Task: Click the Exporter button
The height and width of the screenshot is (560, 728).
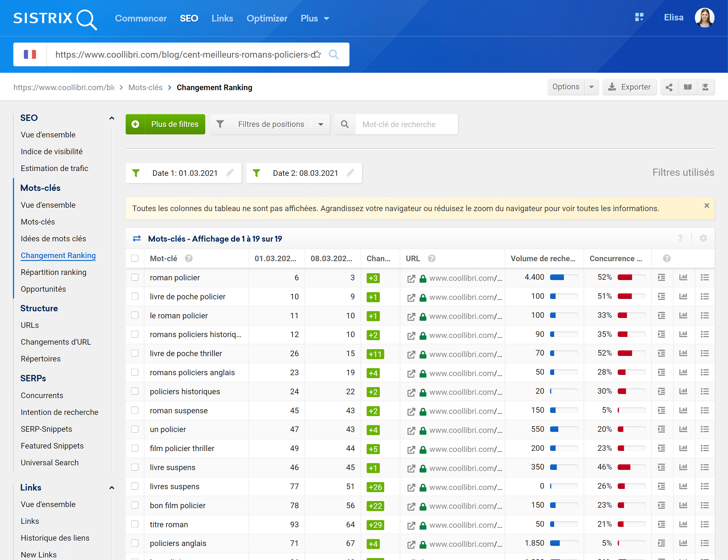Action: (x=629, y=87)
